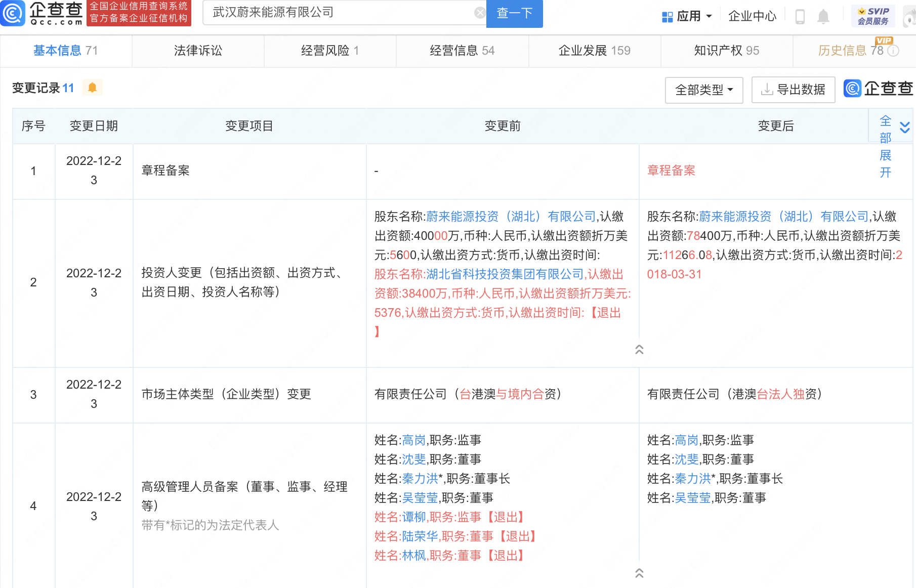
Task: Open 沈斐 profile link in 变更后 column
Action: point(686,459)
